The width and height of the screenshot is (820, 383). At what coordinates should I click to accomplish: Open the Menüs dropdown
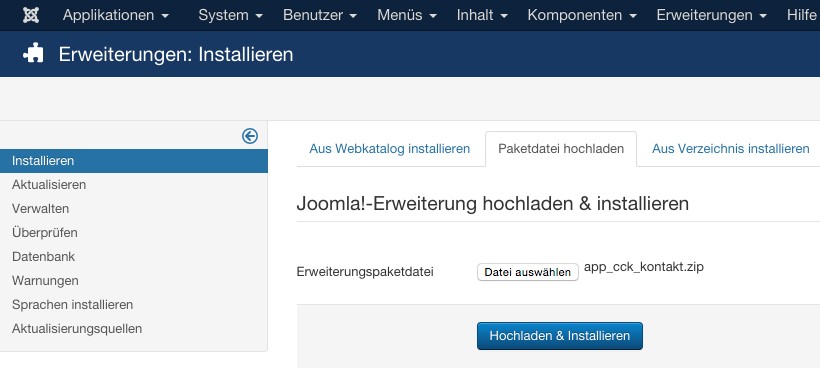tap(407, 15)
